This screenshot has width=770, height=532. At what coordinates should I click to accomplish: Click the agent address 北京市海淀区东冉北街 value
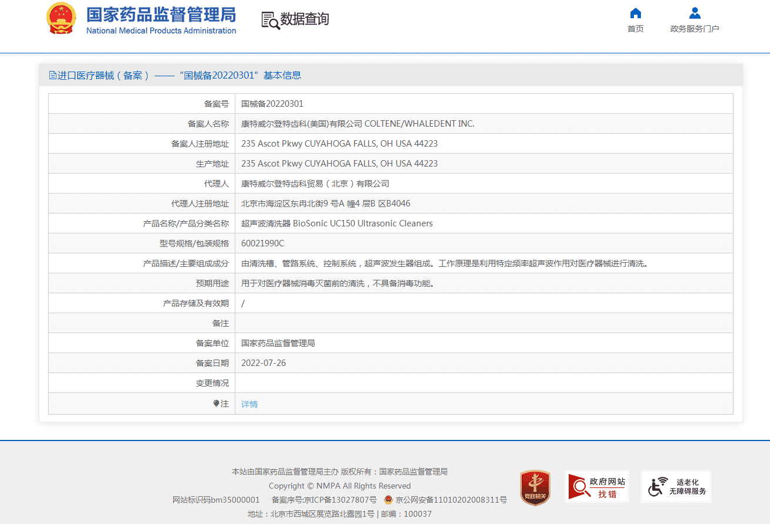pyautogui.click(x=326, y=204)
